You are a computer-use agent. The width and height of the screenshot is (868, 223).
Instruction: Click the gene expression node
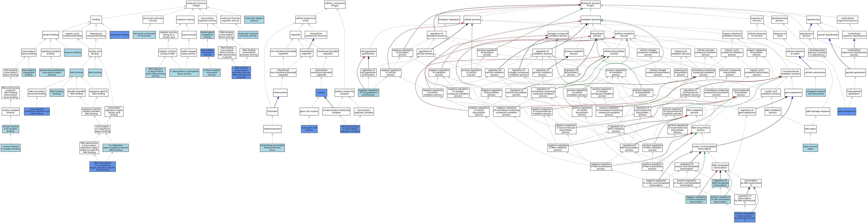[793, 92]
